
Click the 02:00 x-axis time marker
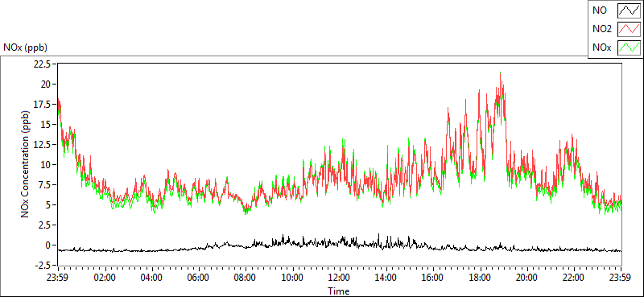(x=105, y=277)
